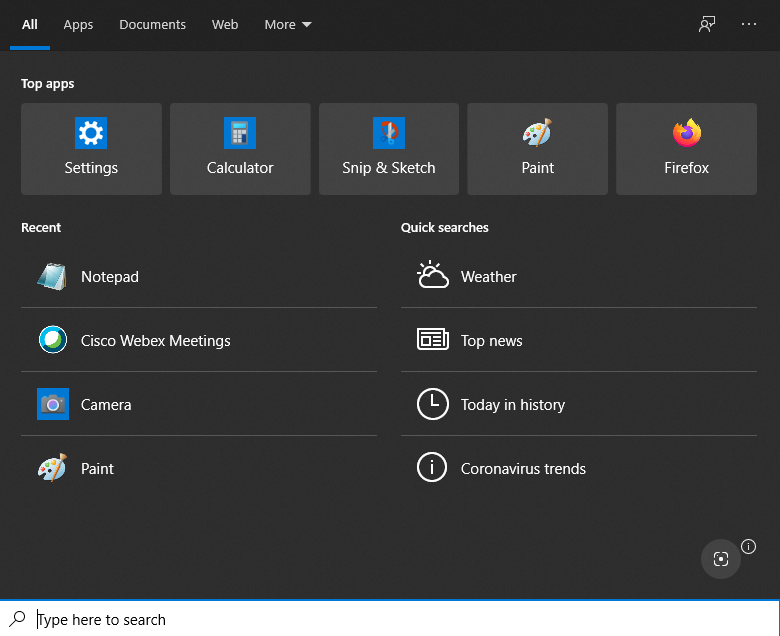Screen dimensions: 780x636
Task: Click the Calculator tile label
Action: pyautogui.click(x=240, y=168)
